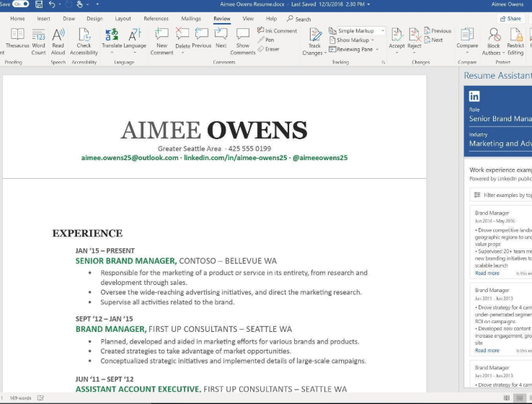Go to the Previous comment
This screenshot has height=404, width=532.
click(x=202, y=38)
